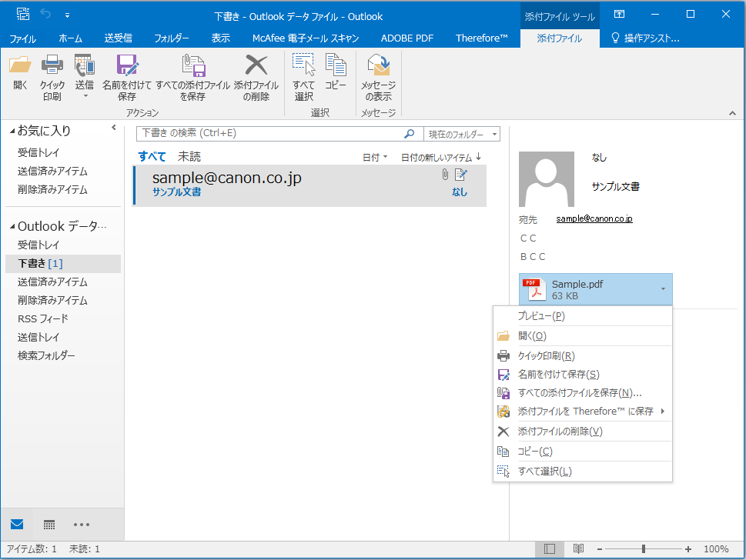Click the Show Message (メッセージの表示) ribbon icon
Image resolution: width=746 pixels, height=560 pixels.
[378, 65]
